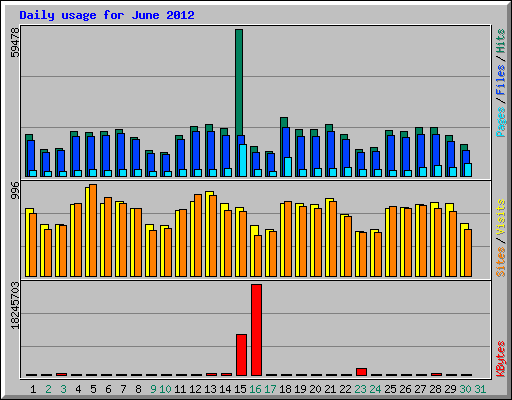Click the day 11 label on the x-axis
This screenshot has height=400, width=512.
pos(180,389)
